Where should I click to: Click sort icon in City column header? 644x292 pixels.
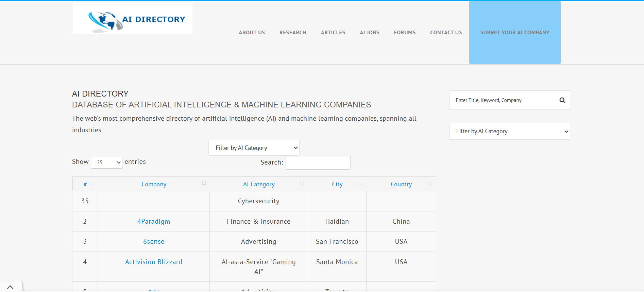click(361, 183)
